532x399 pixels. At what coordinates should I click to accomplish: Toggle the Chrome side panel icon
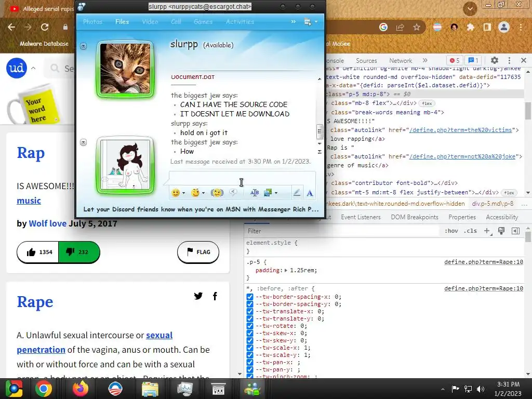pos(487,27)
